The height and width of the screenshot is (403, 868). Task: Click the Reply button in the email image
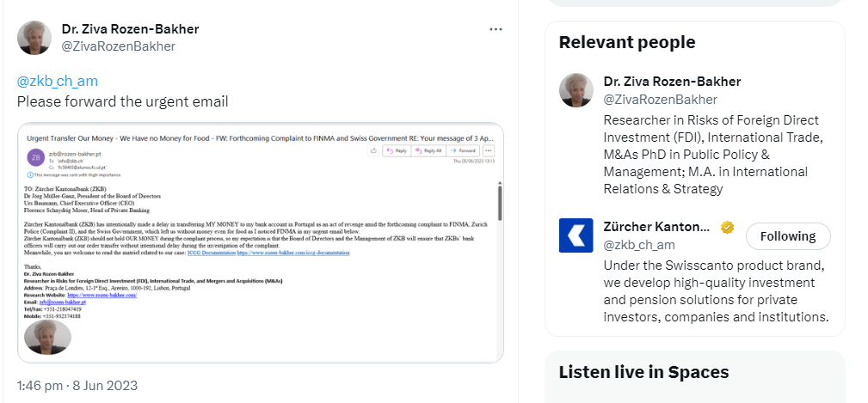click(x=397, y=150)
